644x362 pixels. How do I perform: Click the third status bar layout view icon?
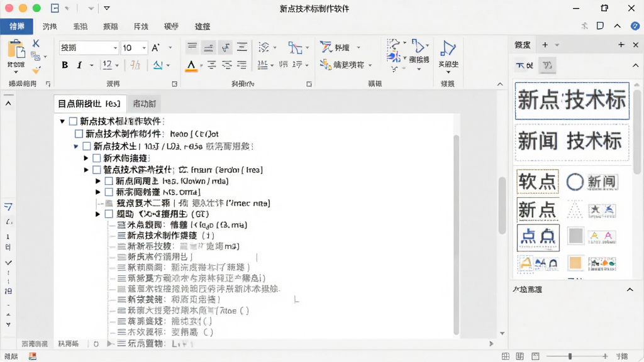(x=535, y=356)
